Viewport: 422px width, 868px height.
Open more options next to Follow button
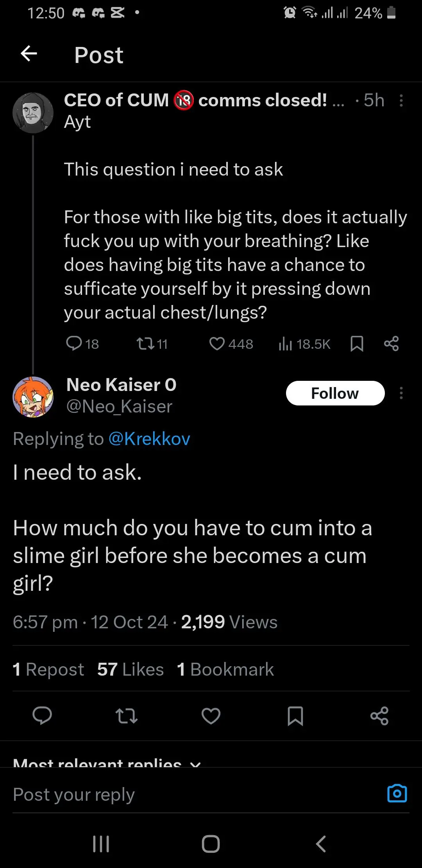402,394
